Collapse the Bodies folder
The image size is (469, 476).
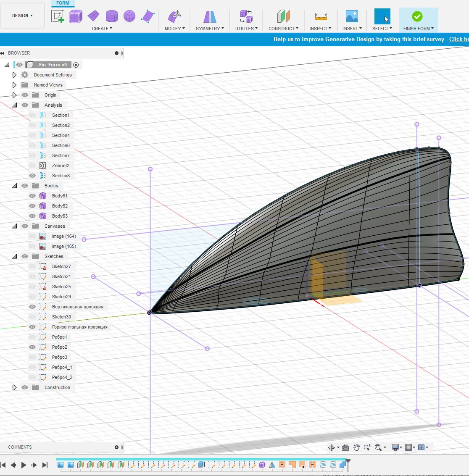tap(14, 185)
